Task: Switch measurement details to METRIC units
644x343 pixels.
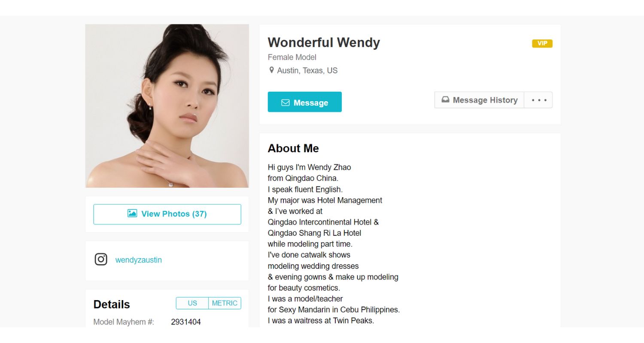Action: pos(225,303)
